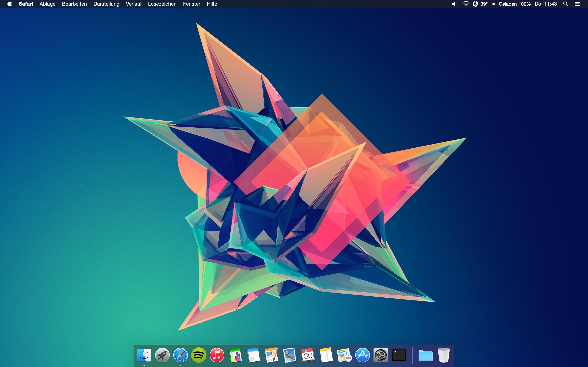Open the Calendar showing OKT 30
Screen dimensions: 588x367
tap(308, 355)
